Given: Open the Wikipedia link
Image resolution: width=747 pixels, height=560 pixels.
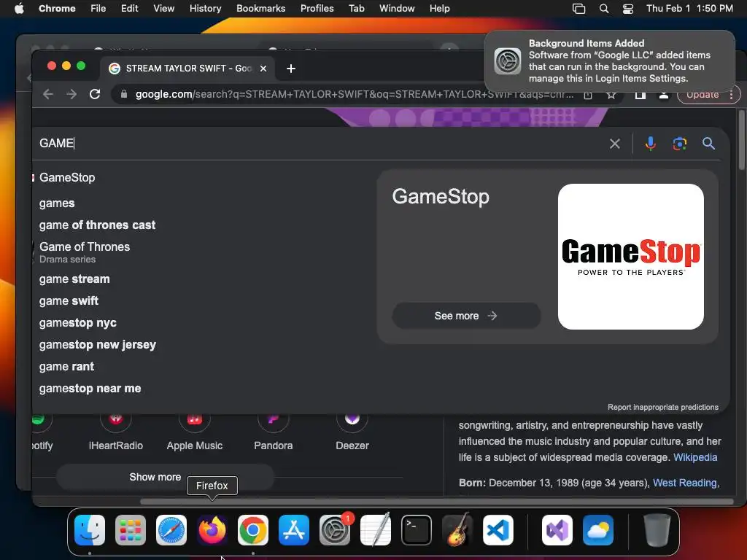Looking at the screenshot, I should (x=695, y=457).
